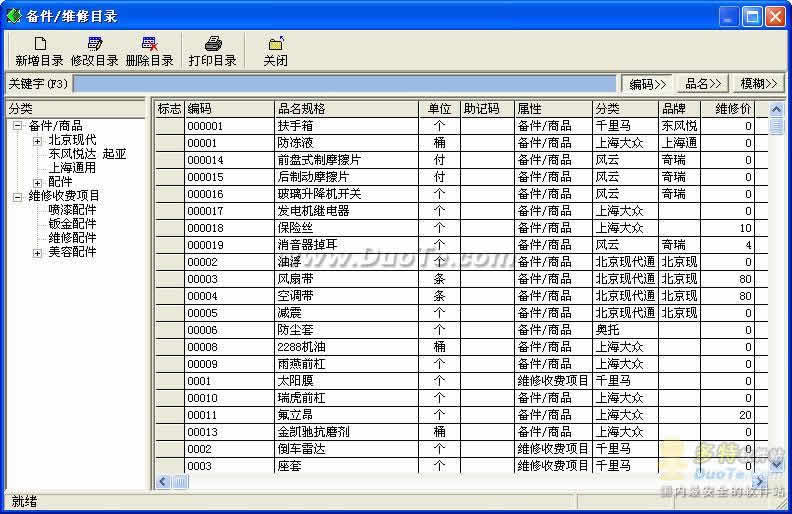
Task: Click the 新增目录 (add catalog) icon
Action: pos(39,44)
